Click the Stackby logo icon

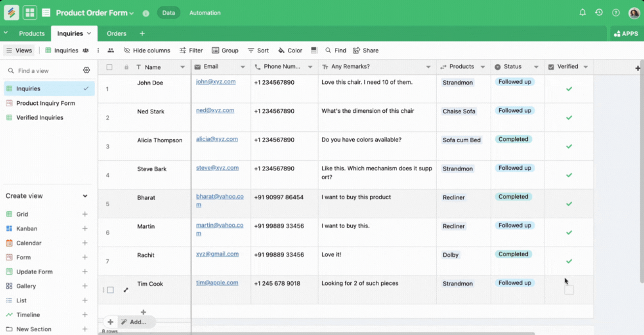[x=12, y=13]
